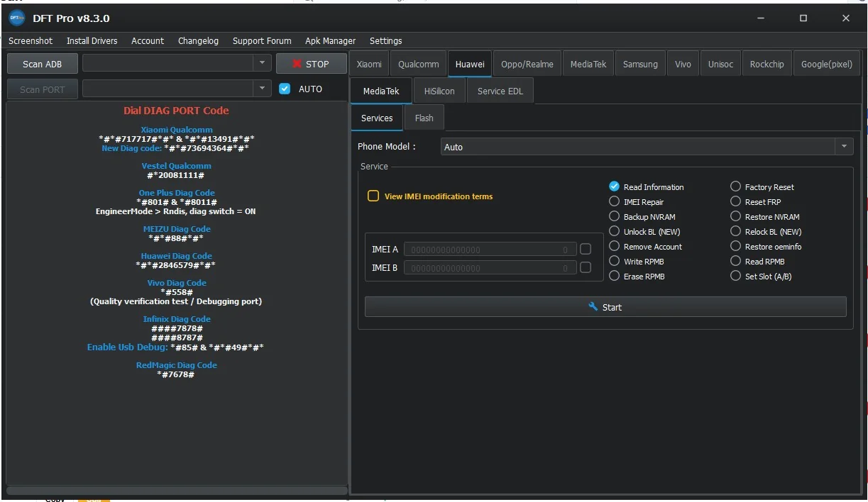The width and height of the screenshot is (868, 502).
Task: Switch to the Samsung tab
Action: coord(640,64)
